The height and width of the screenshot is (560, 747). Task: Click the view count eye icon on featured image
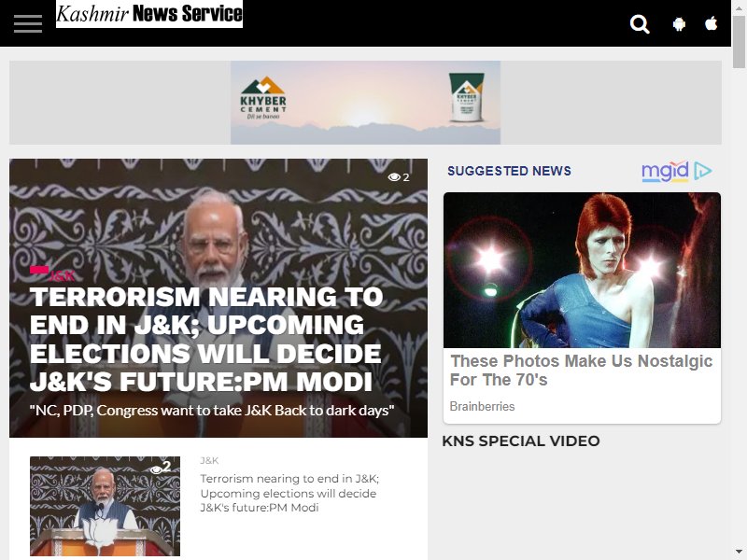[x=394, y=177]
